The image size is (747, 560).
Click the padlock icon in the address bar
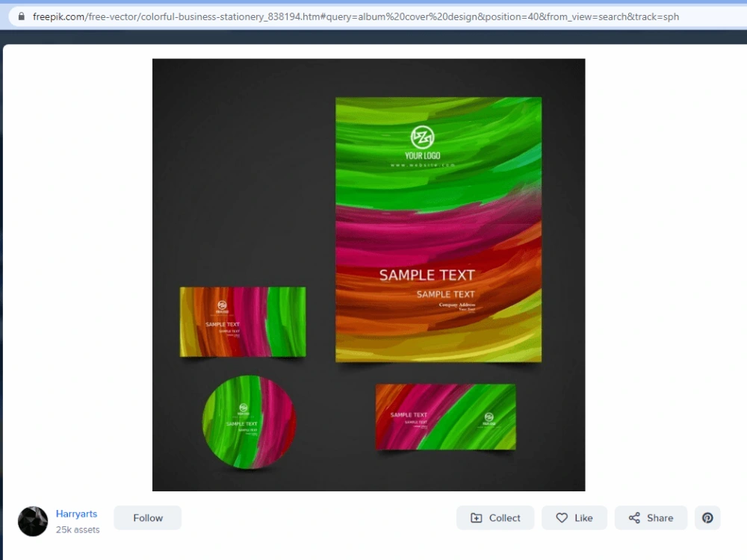click(x=21, y=16)
